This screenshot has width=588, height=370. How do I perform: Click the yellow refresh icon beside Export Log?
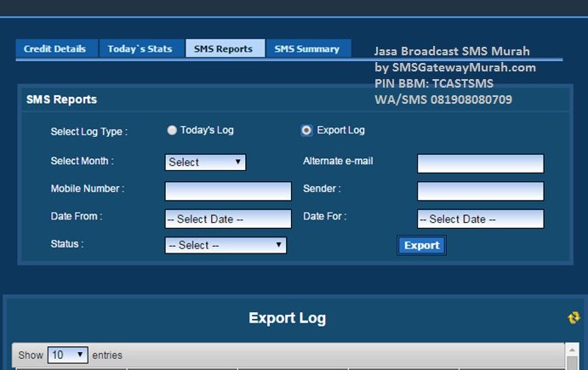pos(574,317)
